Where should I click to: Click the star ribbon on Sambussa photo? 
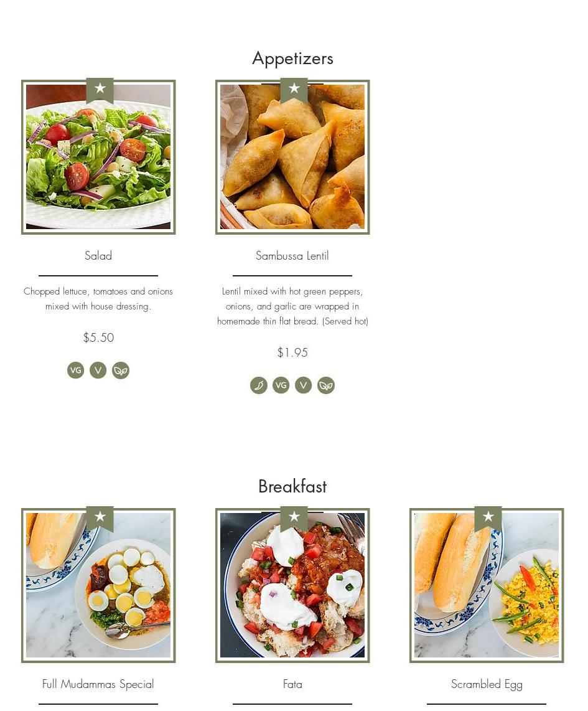294,90
